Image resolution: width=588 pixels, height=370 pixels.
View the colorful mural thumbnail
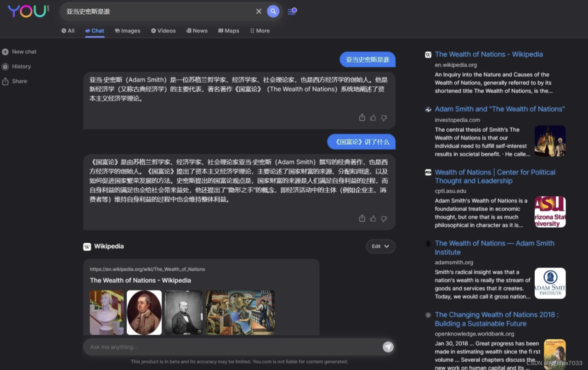[x=240, y=312]
